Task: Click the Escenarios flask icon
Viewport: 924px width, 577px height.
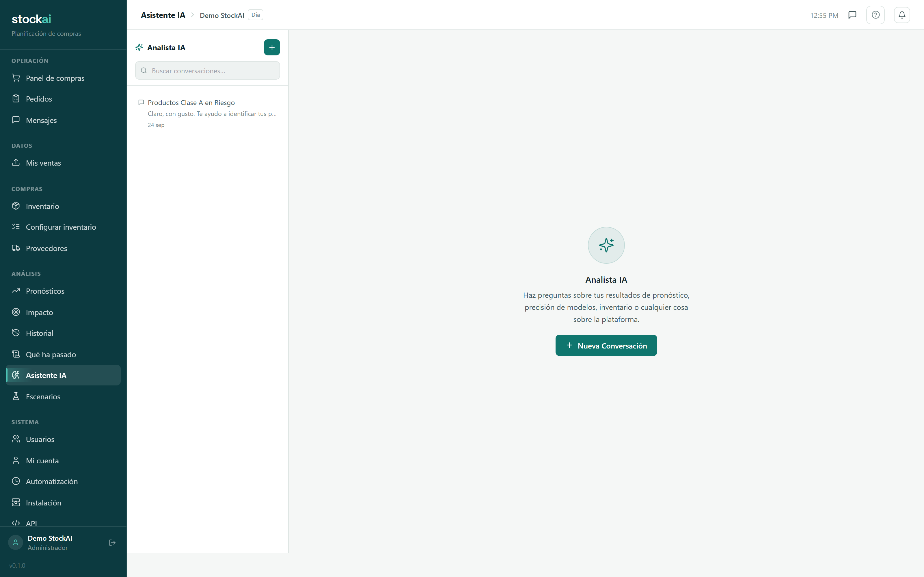Action: tap(16, 396)
